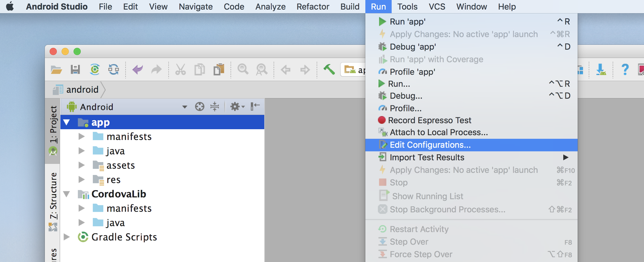The image size is (644, 262).
Task: Open the Import Test Results submenu
Action: click(471, 157)
